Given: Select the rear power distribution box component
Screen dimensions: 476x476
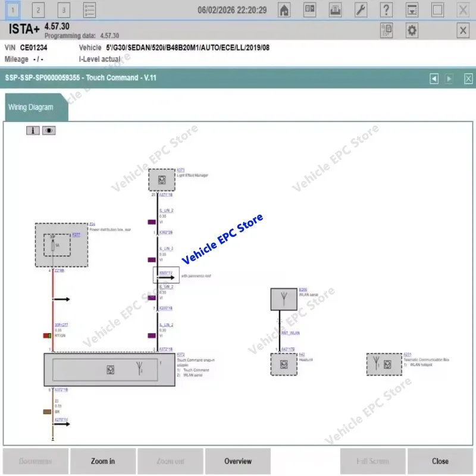Looking at the screenshot, I should [62, 245].
